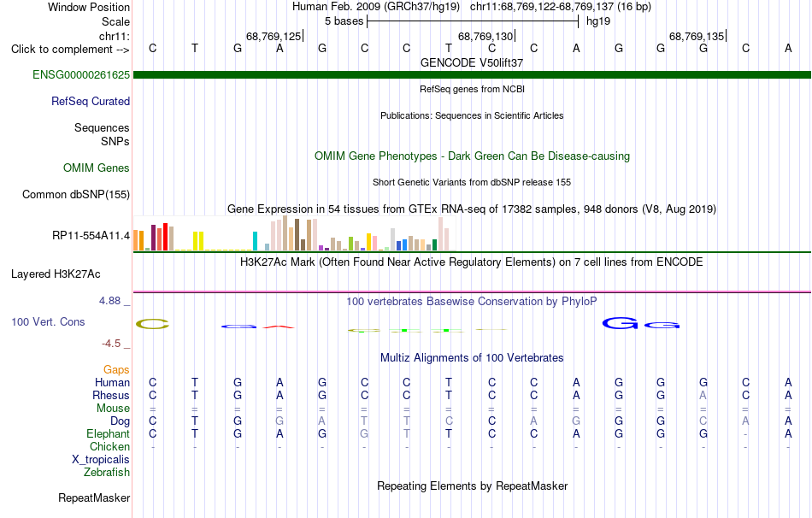
Task: Click the Scale label
Action: (x=115, y=21)
